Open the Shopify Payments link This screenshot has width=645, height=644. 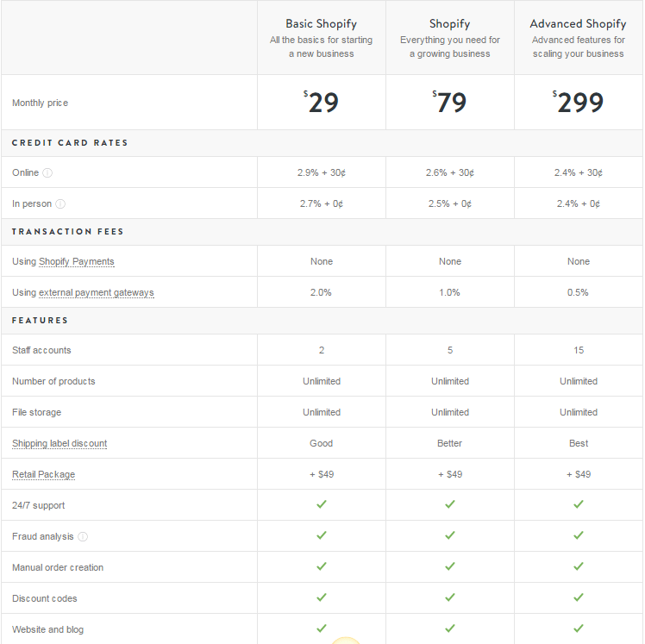[x=77, y=261]
